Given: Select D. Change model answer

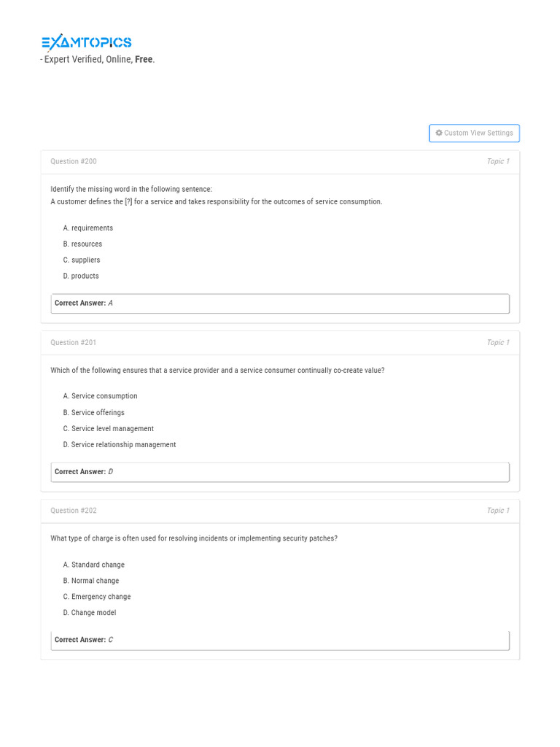Looking at the screenshot, I should pyautogui.click(x=90, y=613).
